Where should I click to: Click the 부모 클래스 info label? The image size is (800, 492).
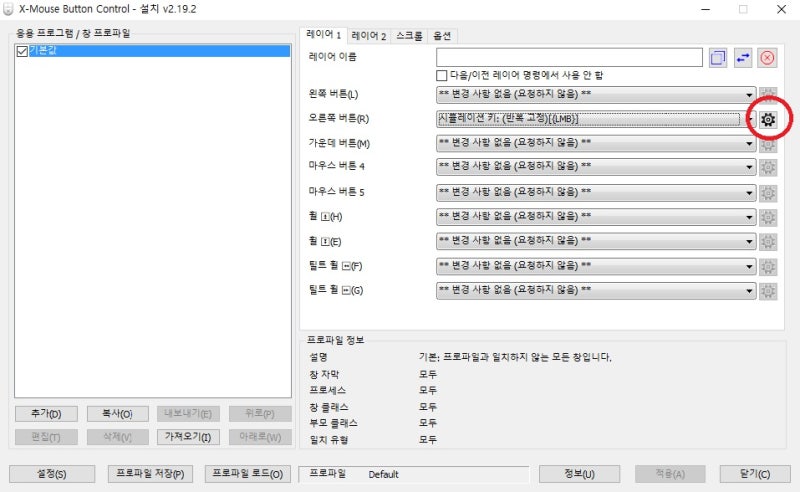333,423
